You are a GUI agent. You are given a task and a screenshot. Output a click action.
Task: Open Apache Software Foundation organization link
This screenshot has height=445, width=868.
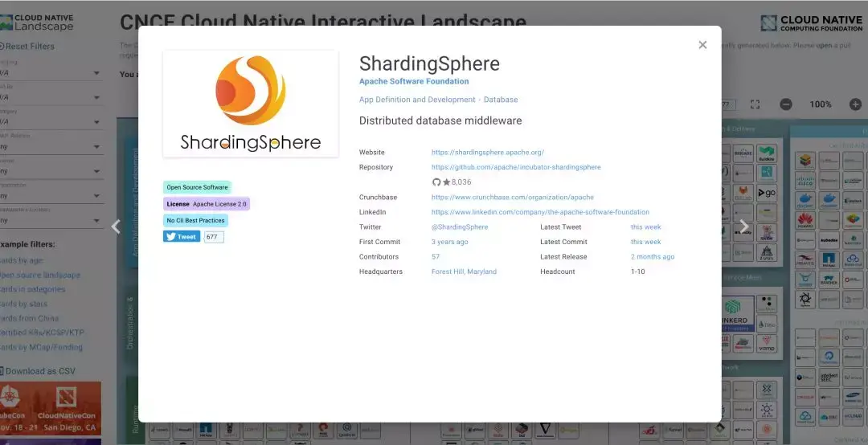point(414,81)
